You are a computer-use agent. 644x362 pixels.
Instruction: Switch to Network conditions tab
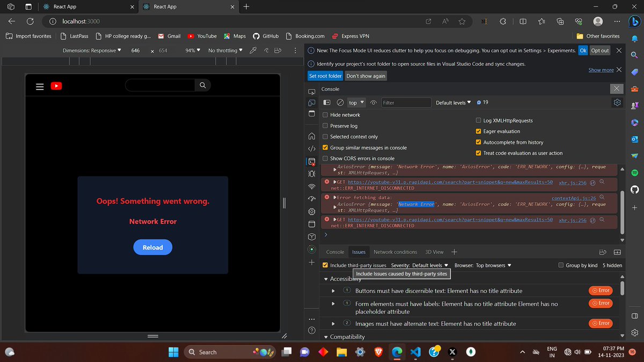[395, 252]
